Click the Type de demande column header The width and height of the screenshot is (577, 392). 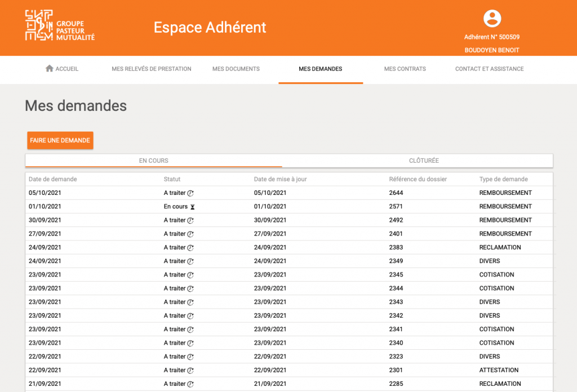[x=503, y=179]
